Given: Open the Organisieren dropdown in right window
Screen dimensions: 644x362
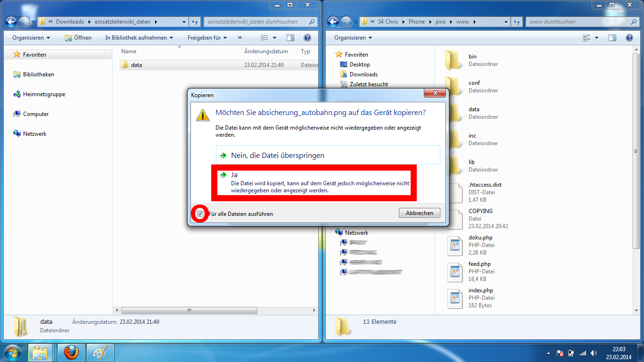Looking at the screenshot, I should coord(353,38).
